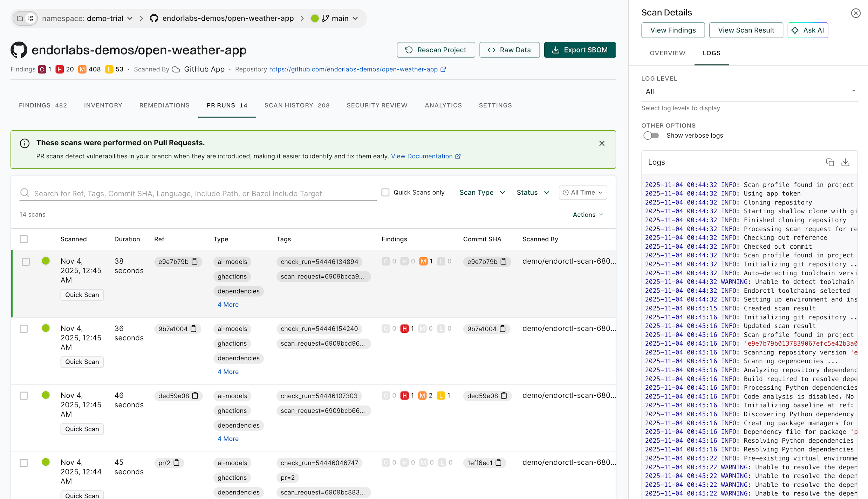Switch to the Overview tab in Scan Details
This screenshot has width=868, height=499.
(667, 53)
